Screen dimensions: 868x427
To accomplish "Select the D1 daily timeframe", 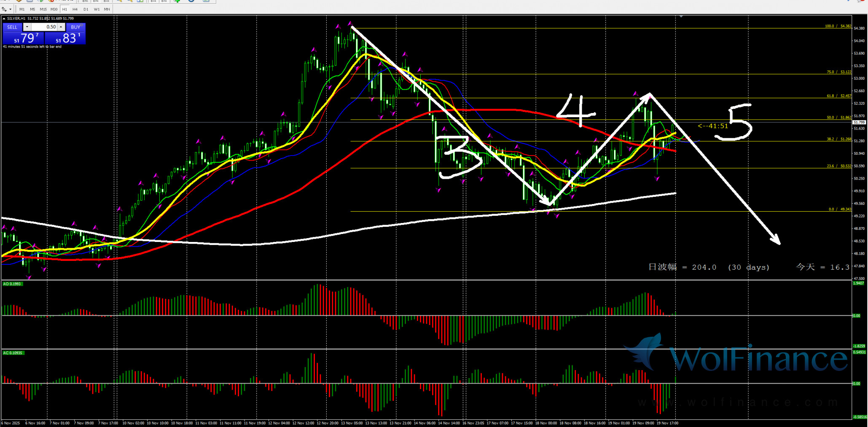I will 86,9.
